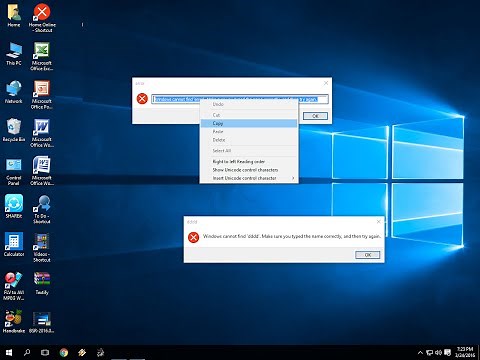Screen dimensions: 480x360
Task: Expand Insert Unicode control character submenu
Action: (249, 178)
